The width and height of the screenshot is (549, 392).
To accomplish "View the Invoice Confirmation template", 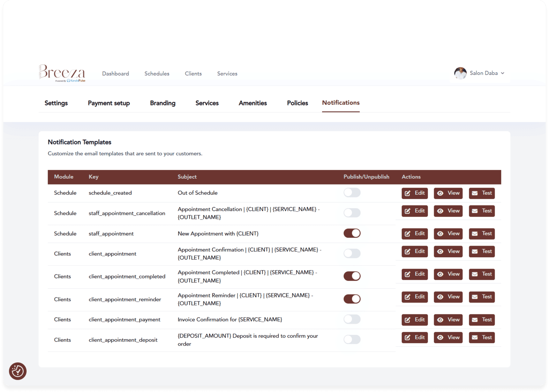I will pos(448,320).
